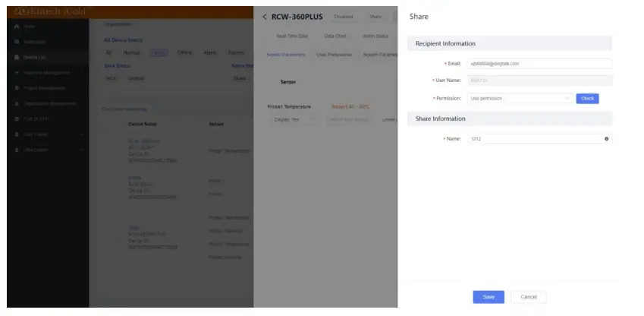Click the Organization Management sidebar icon

17,103
